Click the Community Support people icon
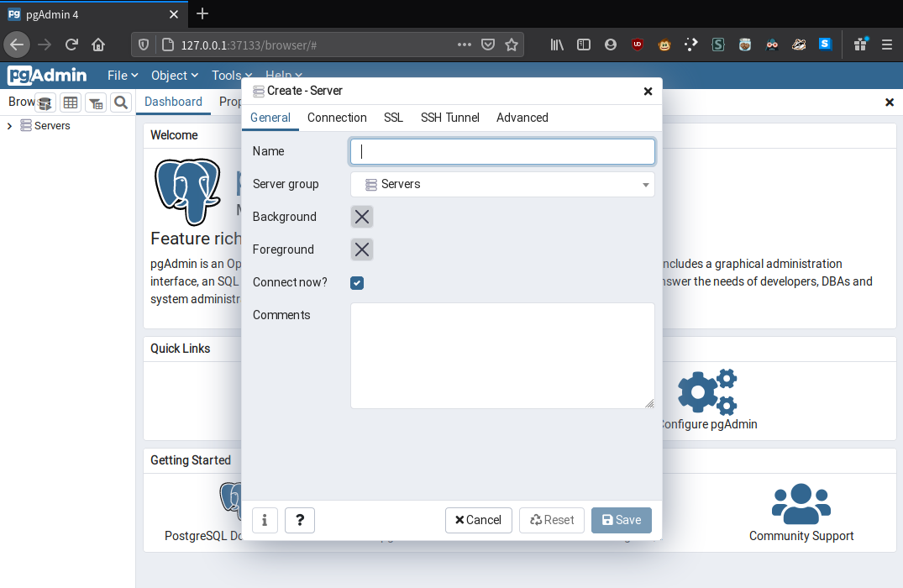This screenshot has width=903, height=588. [801, 504]
